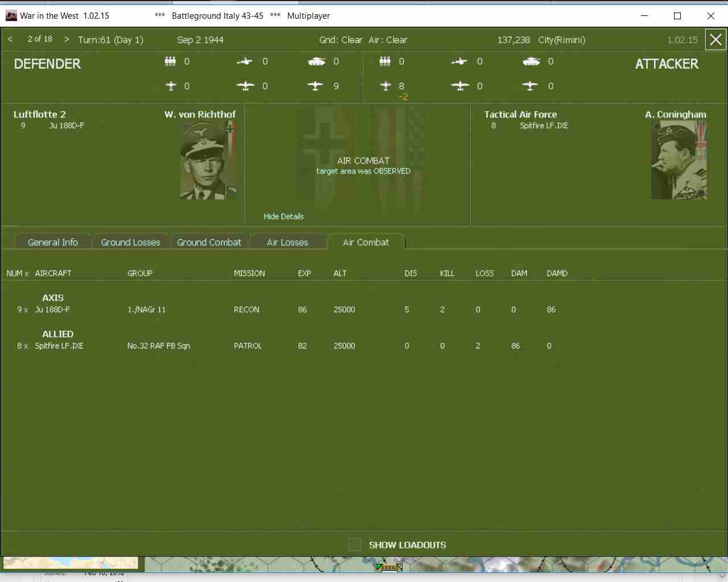Click the RECON mission cell

(246, 310)
